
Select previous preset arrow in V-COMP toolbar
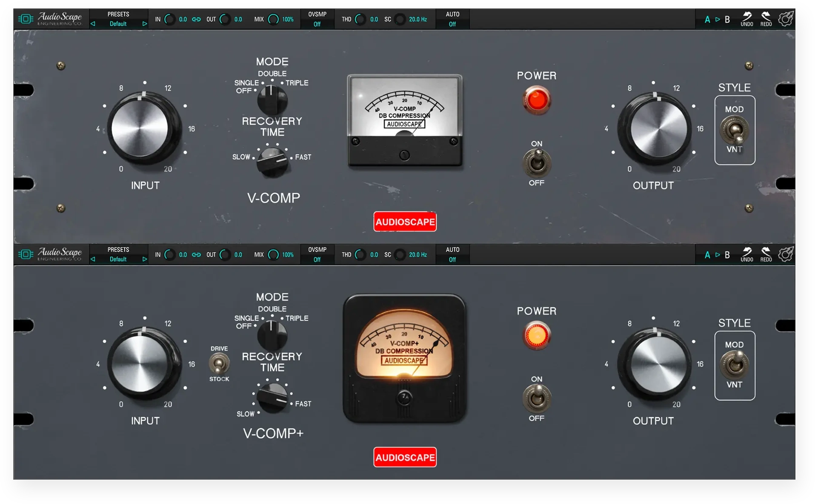(x=93, y=24)
